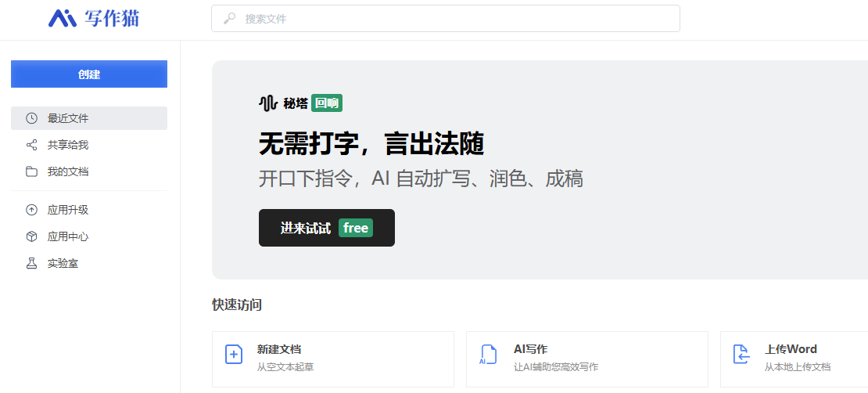The image size is (868, 393).
Task: Click the 开口下指令 banner subtitle
Action: click(421, 179)
